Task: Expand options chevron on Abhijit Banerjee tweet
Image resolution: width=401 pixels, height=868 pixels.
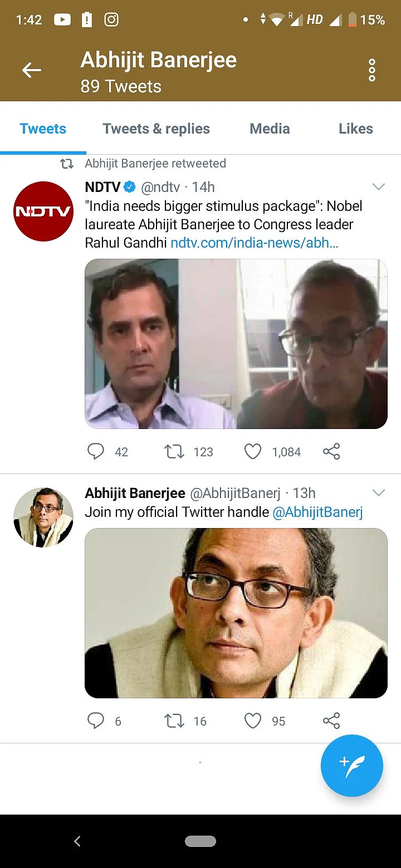Action: (x=379, y=493)
